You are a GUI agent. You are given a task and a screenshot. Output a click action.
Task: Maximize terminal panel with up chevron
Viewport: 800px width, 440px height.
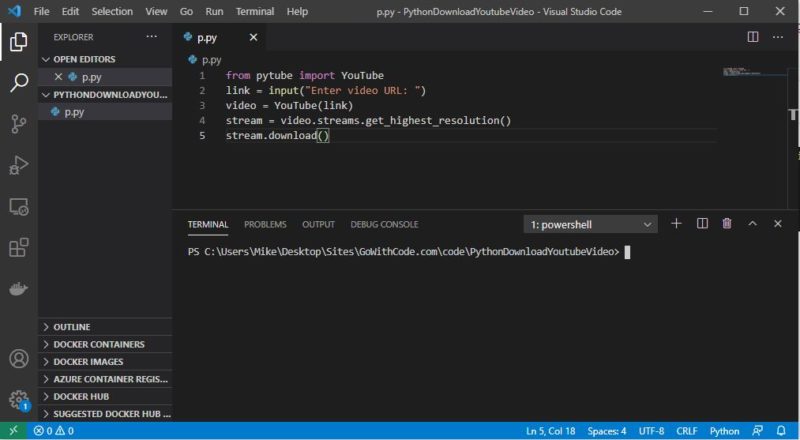pyautogui.click(x=753, y=224)
